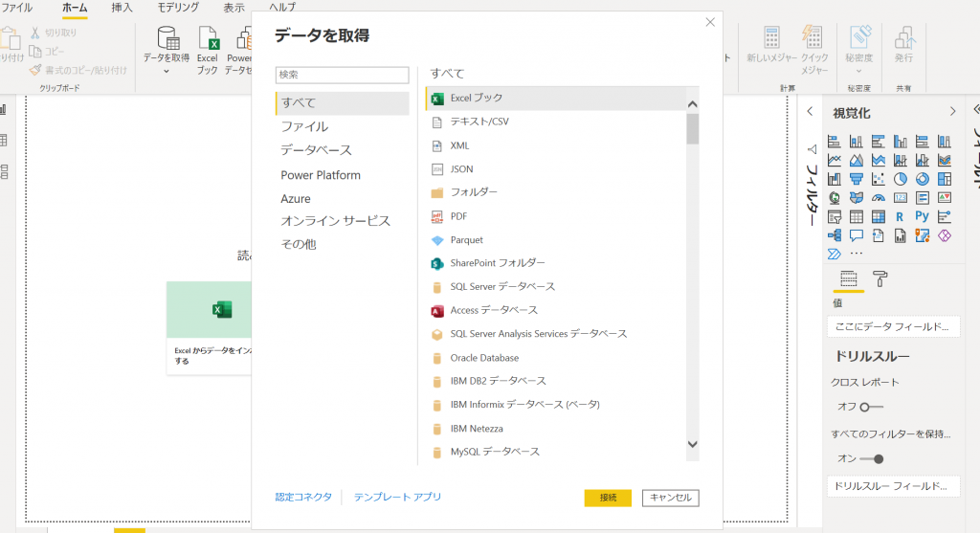Viewport: 980px width, 533px height.
Task: Open the テンプレート アプリ link
Action: pos(397,498)
